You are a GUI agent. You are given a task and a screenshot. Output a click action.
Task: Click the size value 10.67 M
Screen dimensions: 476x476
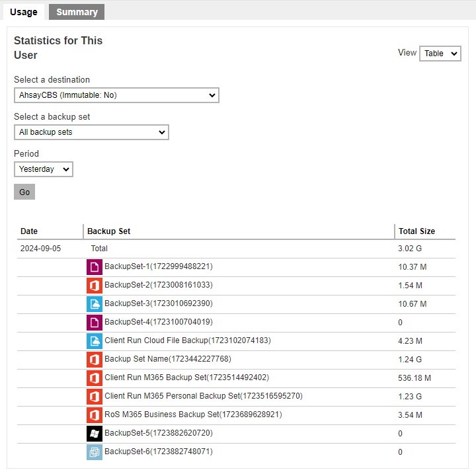pyautogui.click(x=413, y=304)
